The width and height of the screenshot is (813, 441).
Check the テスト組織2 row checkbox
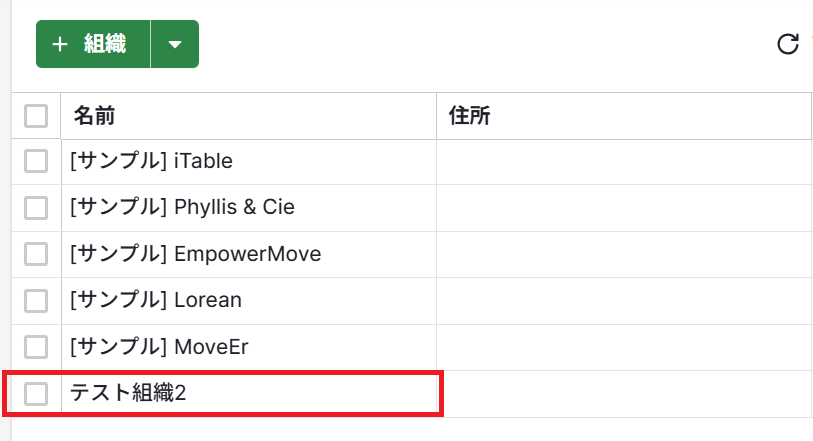(36, 393)
